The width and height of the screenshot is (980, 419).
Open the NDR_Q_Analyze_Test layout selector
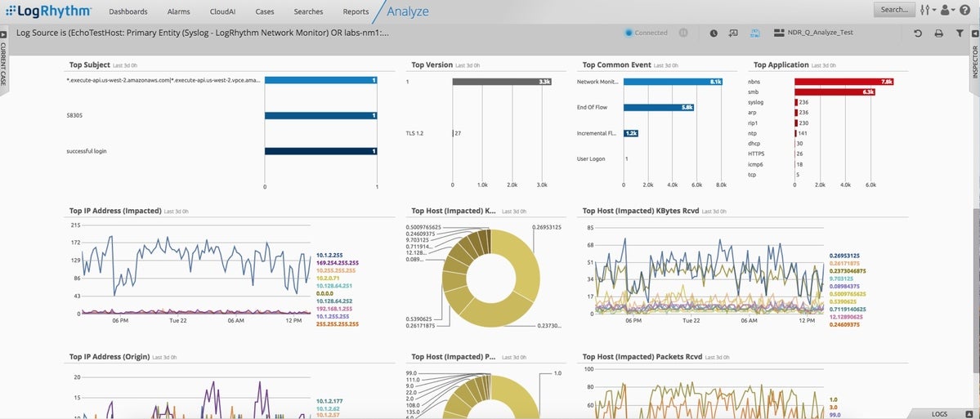click(813, 33)
